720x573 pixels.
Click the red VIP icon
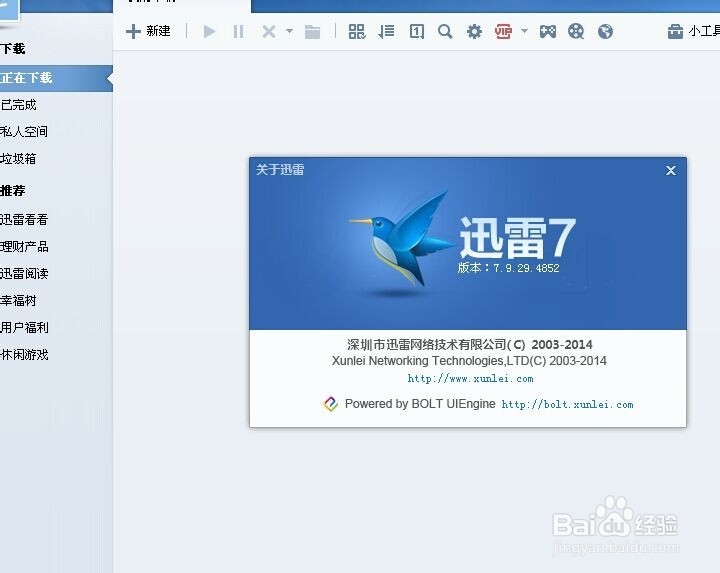[503, 32]
